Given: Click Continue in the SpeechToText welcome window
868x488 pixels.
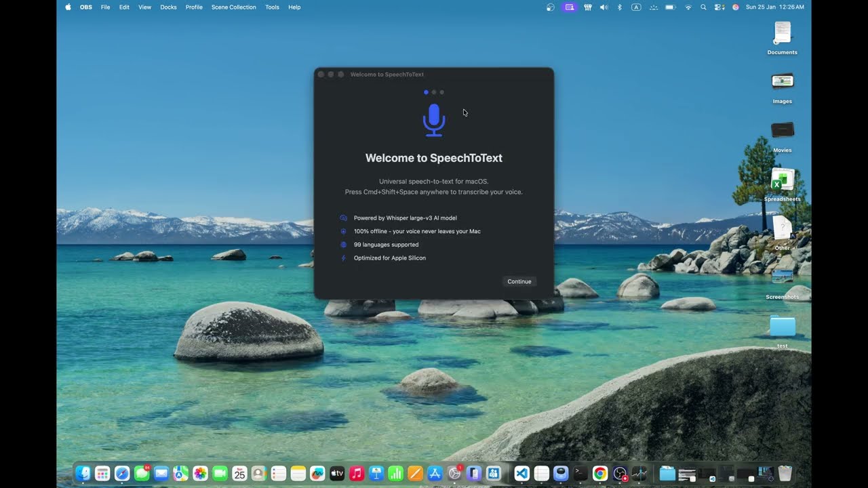Looking at the screenshot, I should click(519, 281).
